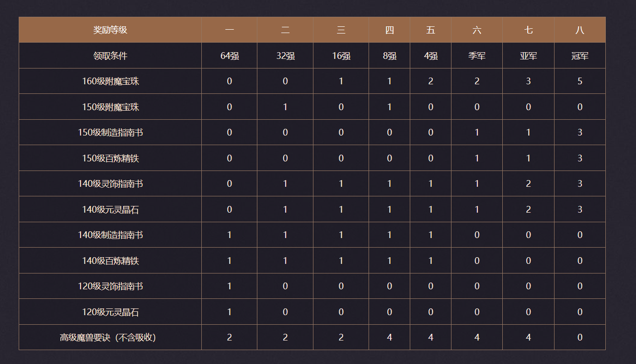The width and height of the screenshot is (636, 364).
Task: Select the 冠军 condition cell
Action: click(579, 56)
